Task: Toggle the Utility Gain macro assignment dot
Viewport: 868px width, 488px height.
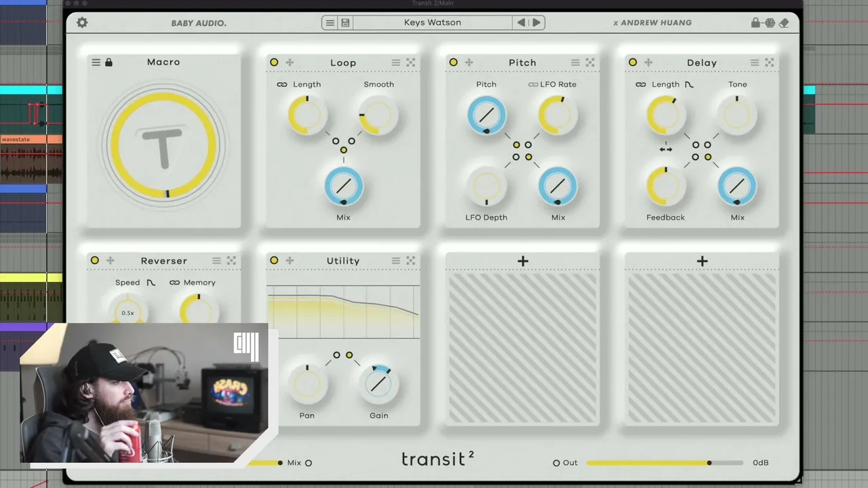Action: 349,355
